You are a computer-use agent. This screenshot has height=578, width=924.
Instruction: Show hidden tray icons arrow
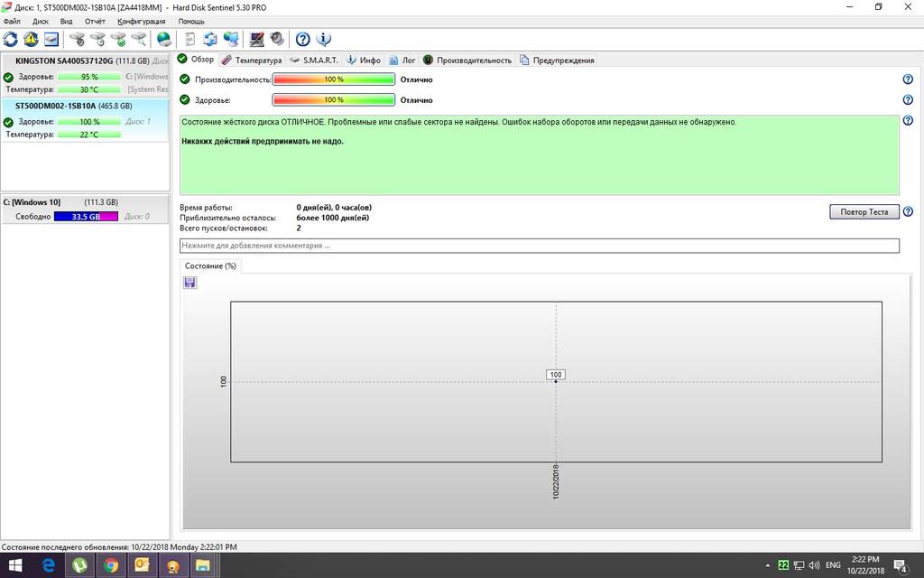coord(767,565)
